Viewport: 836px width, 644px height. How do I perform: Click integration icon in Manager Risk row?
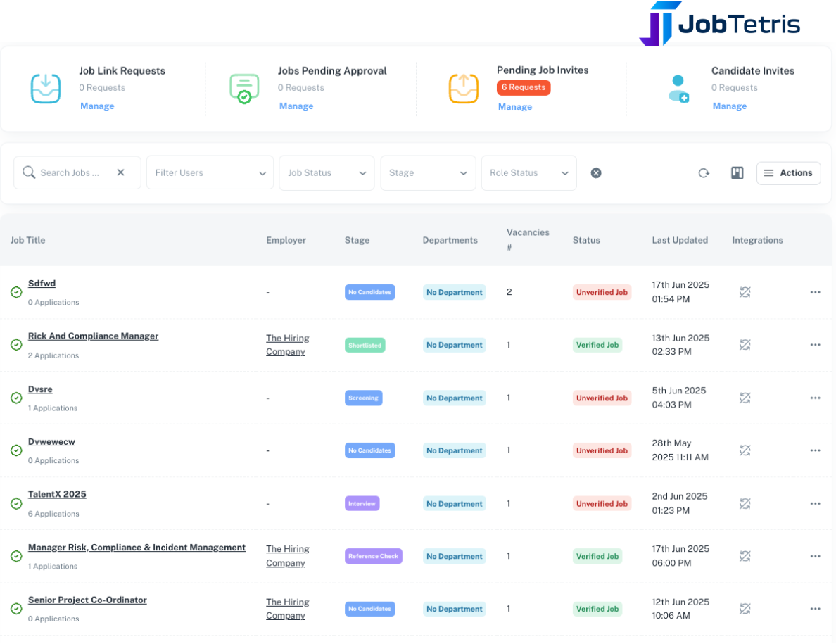(x=745, y=556)
